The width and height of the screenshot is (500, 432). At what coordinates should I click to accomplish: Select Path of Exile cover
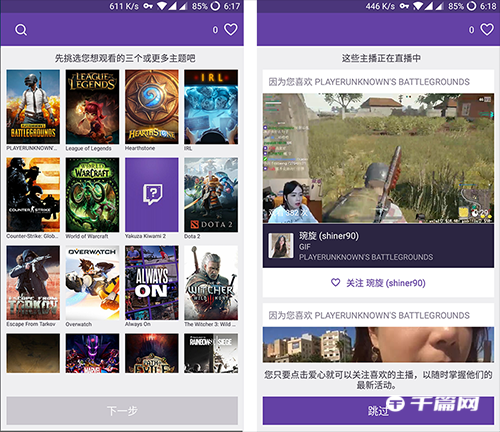click(152, 353)
